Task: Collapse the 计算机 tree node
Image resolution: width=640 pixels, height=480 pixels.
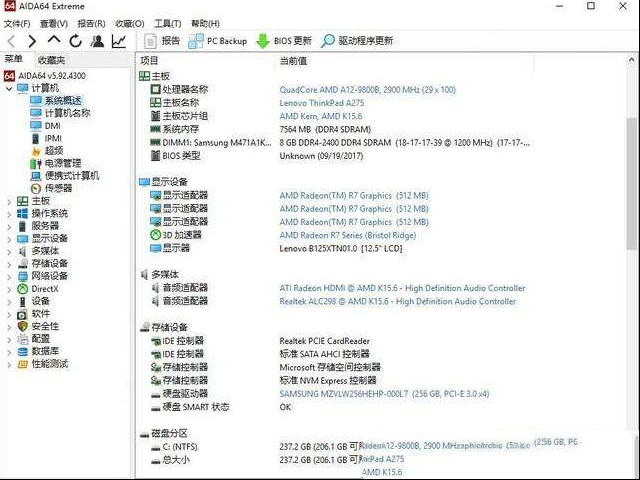Action: 9,88
